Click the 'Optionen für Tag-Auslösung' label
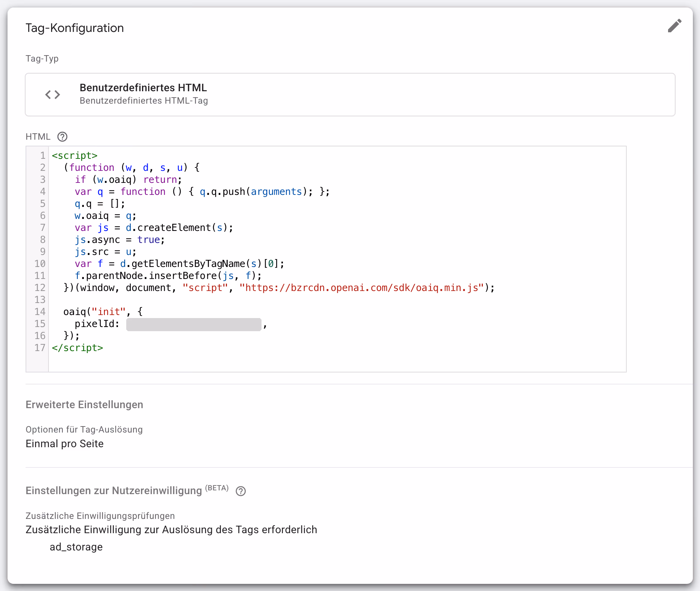The height and width of the screenshot is (591, 700). [x=84, y=430]
